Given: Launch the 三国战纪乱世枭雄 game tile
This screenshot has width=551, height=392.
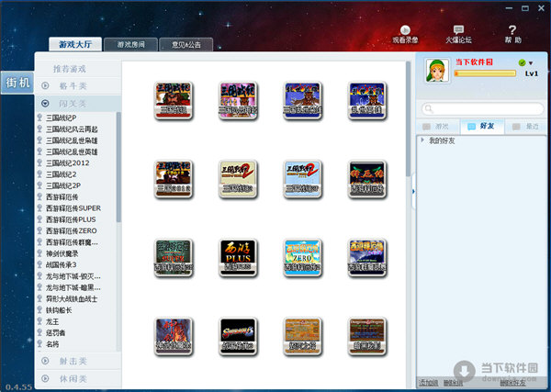Looking at the screenshot, I should click(302, 100).
